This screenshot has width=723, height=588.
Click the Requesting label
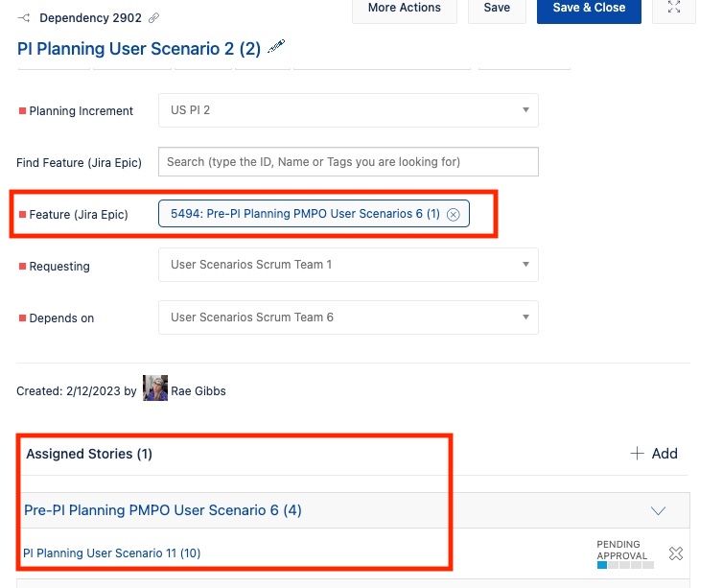(x=59, y=267)
